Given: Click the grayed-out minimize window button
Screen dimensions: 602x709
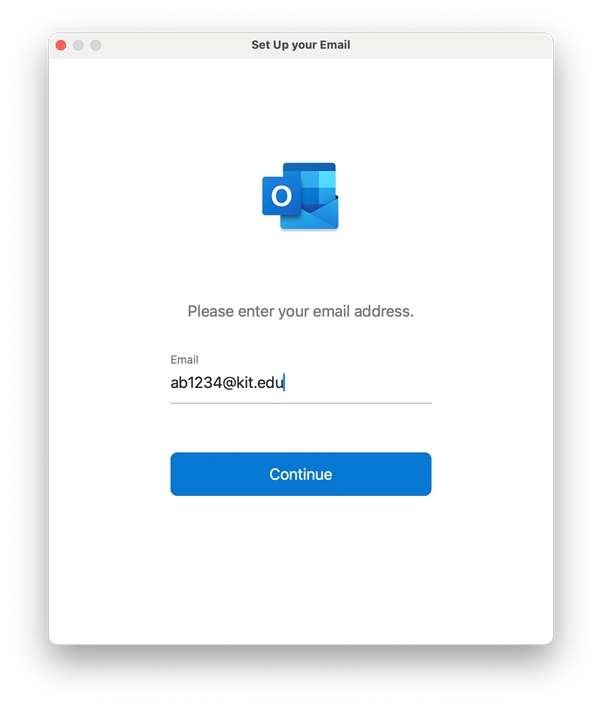Looking at the screenshot, I should tap(78, 45).
